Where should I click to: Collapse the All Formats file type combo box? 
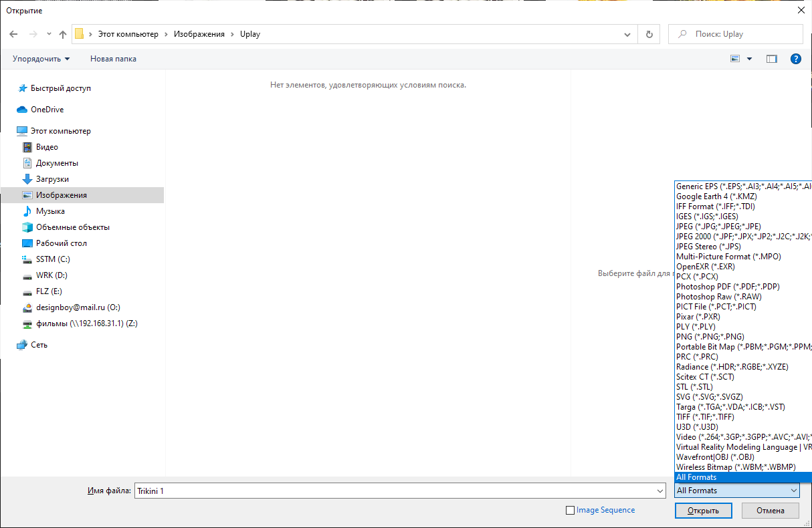(793, 491)
